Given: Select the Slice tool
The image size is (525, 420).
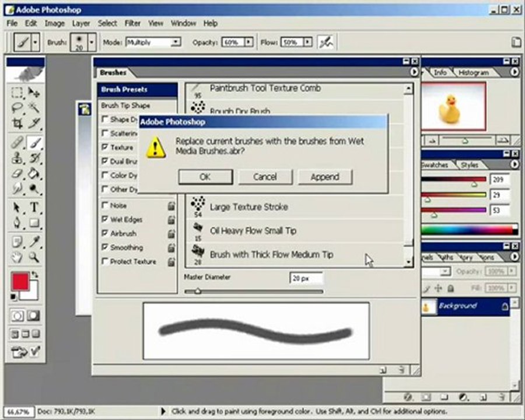Looking at the screenshot, I should click(x=34, y=123).
